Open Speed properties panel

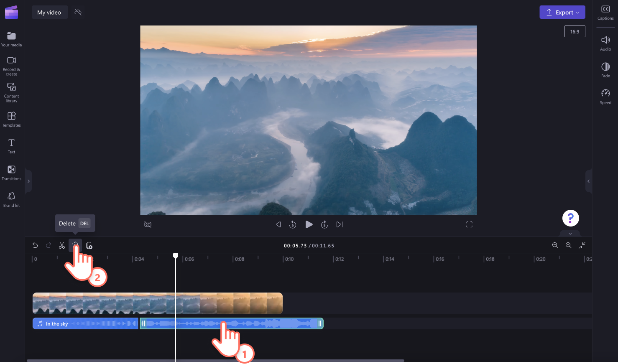(605, 97)
